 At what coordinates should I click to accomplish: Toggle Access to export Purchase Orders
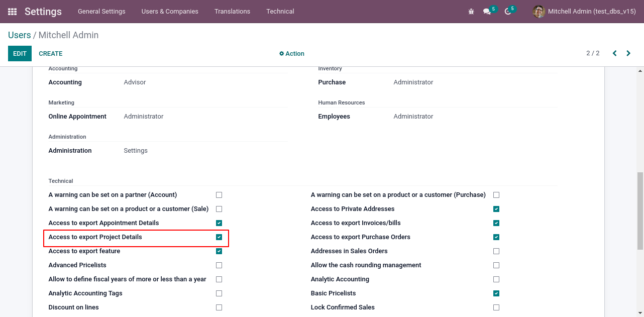(496, 237)
